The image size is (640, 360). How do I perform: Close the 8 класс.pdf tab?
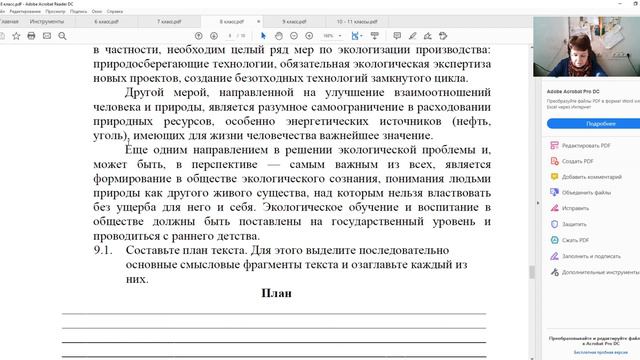pos(258,22)
